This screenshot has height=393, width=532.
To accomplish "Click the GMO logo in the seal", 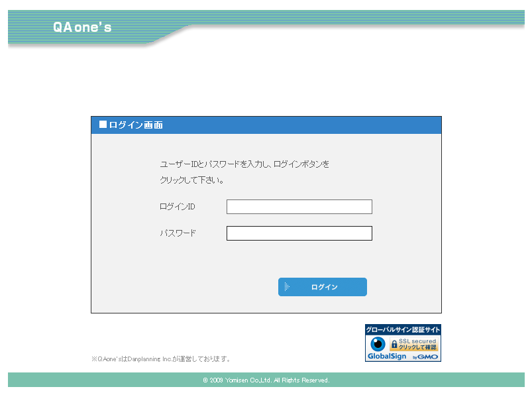I will 428,357.
